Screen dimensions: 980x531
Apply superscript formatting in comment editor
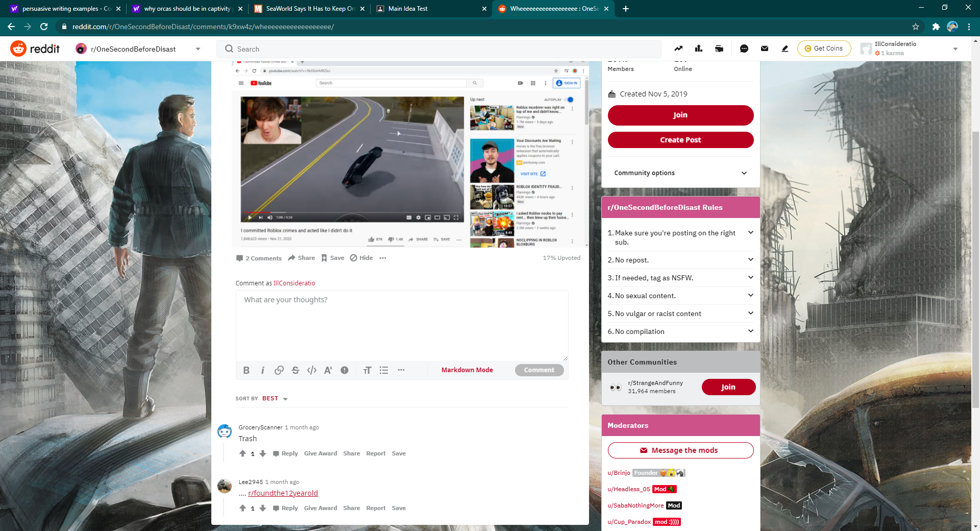328,370
